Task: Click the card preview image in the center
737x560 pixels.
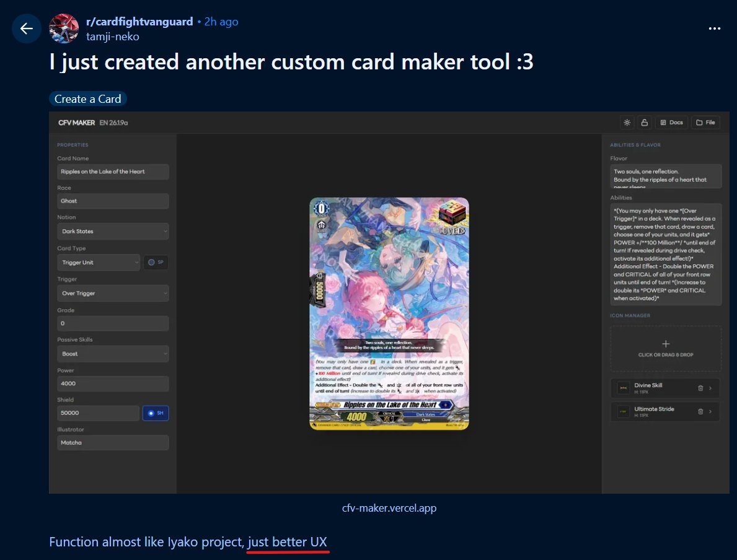Action: [x=389, y=313]
